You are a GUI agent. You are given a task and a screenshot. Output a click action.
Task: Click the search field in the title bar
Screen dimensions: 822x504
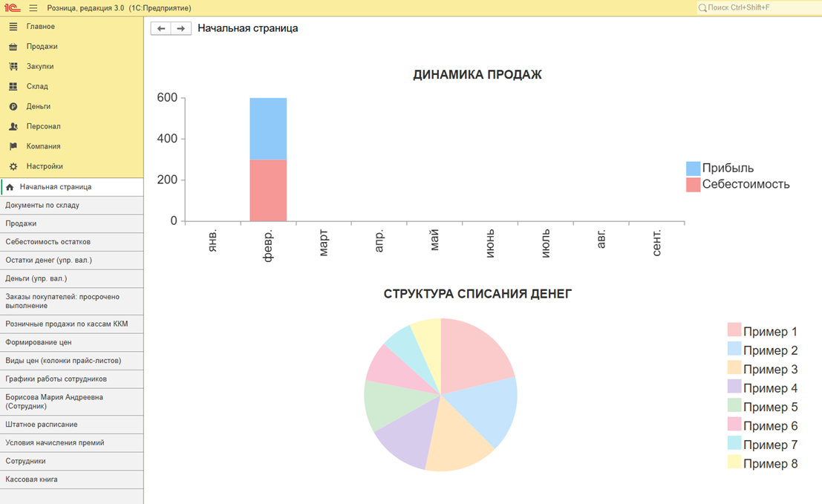tap(757, 7)
